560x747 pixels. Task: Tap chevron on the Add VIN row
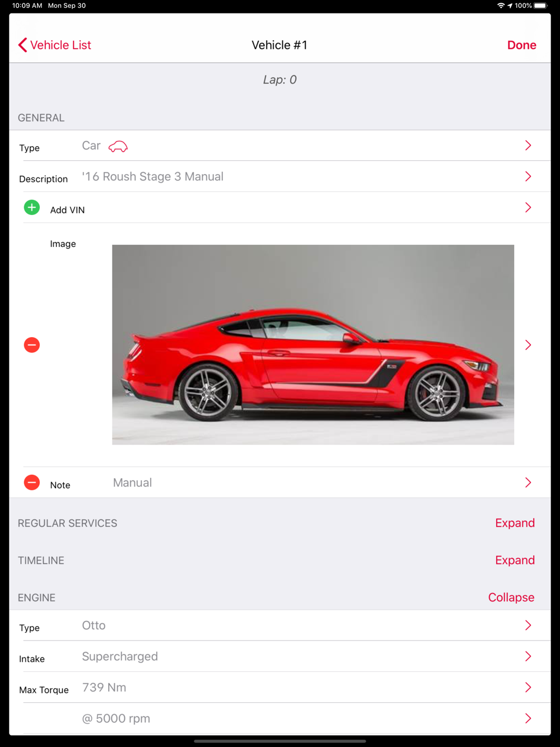[x=528, y=208]
